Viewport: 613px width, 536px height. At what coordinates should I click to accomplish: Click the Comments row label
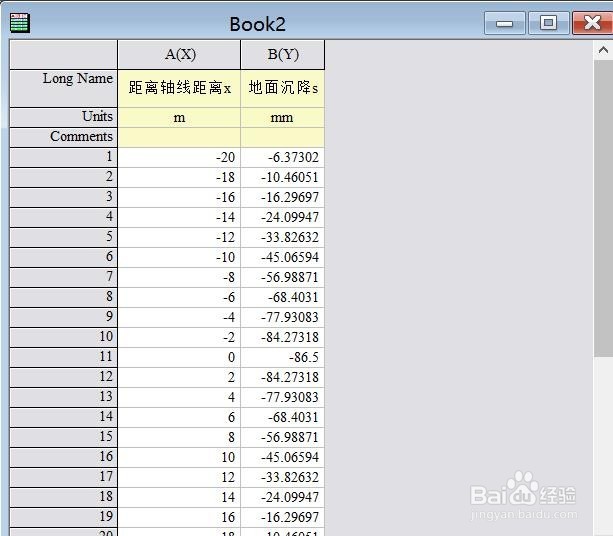pos(64,137)
